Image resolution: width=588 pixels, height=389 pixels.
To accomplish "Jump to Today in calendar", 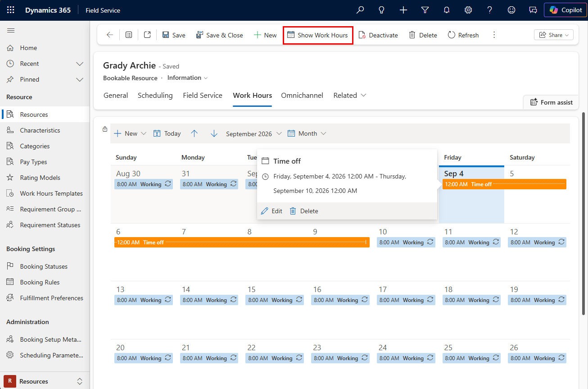I will (167, 133).
